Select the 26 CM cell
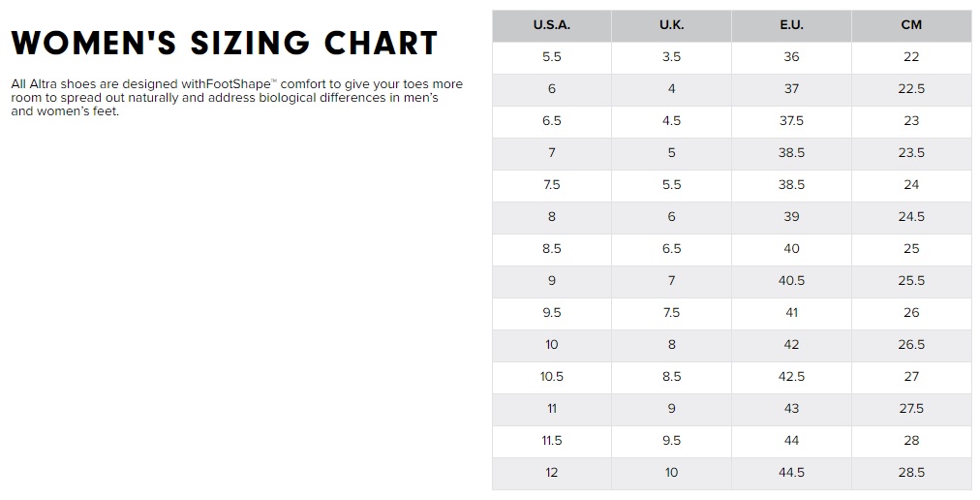980x500 pixels. (911, 313)
